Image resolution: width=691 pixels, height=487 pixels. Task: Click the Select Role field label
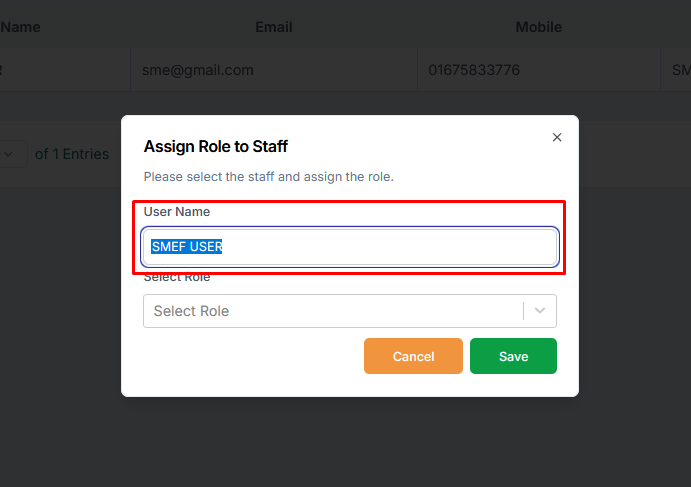point(177,277)
